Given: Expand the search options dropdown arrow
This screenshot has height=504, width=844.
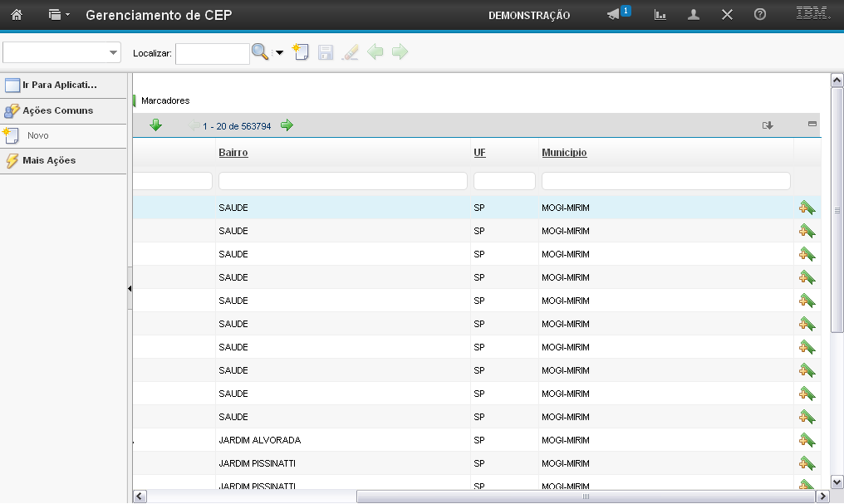Looking at the screenshot, I should coord(279,53).
